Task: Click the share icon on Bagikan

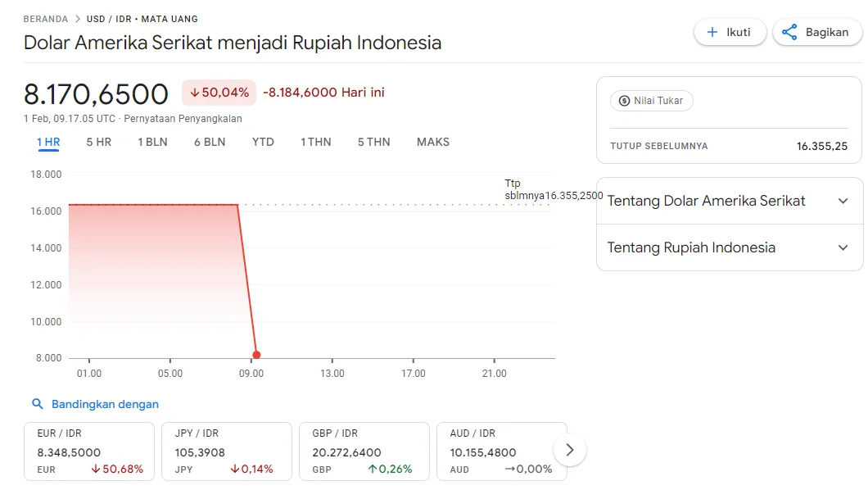Action: [789, 33]
